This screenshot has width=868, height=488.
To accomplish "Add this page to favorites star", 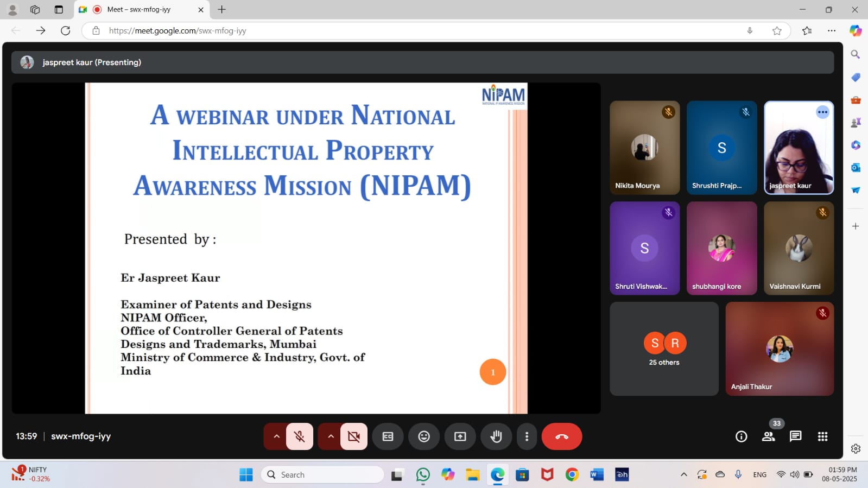I will (x=777, y=30).
